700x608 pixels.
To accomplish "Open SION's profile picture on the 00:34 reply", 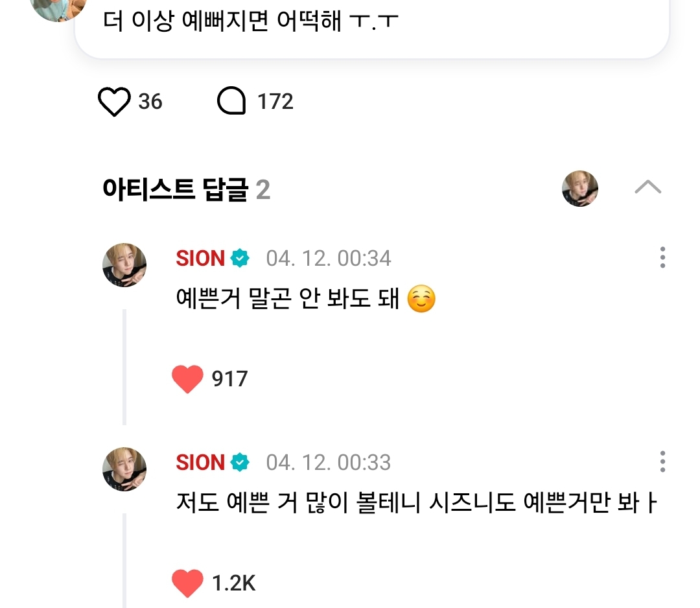I will (x=124, y=265).
